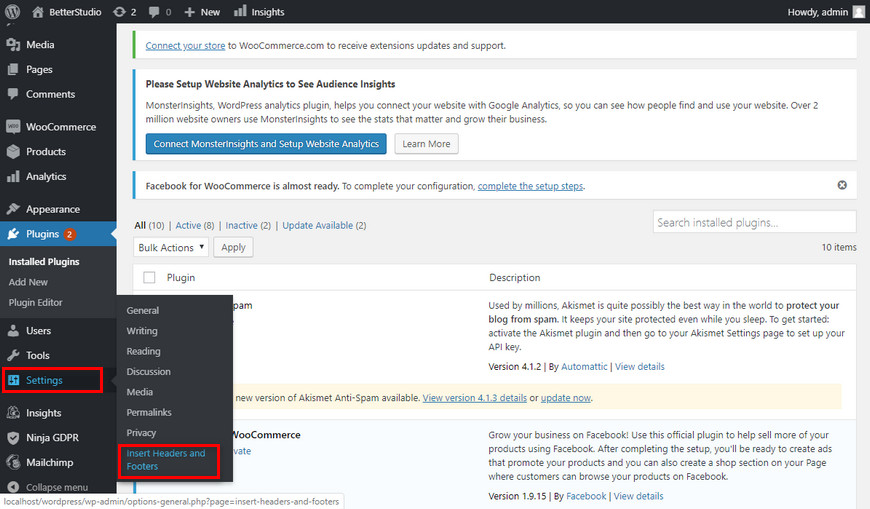Image resolution: width=870 pixels, height=509 pixels.
Task: Click the WordPress logo icon
Action: click(12, 12)
